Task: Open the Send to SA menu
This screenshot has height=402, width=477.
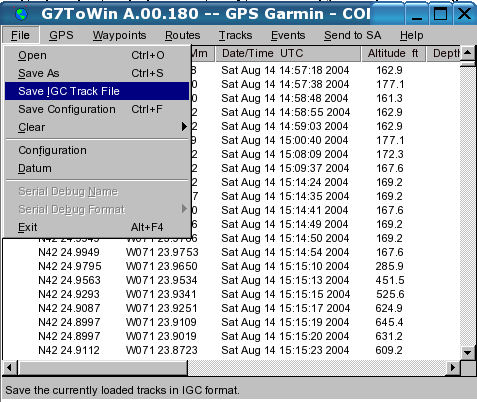Action: (353, 35)
